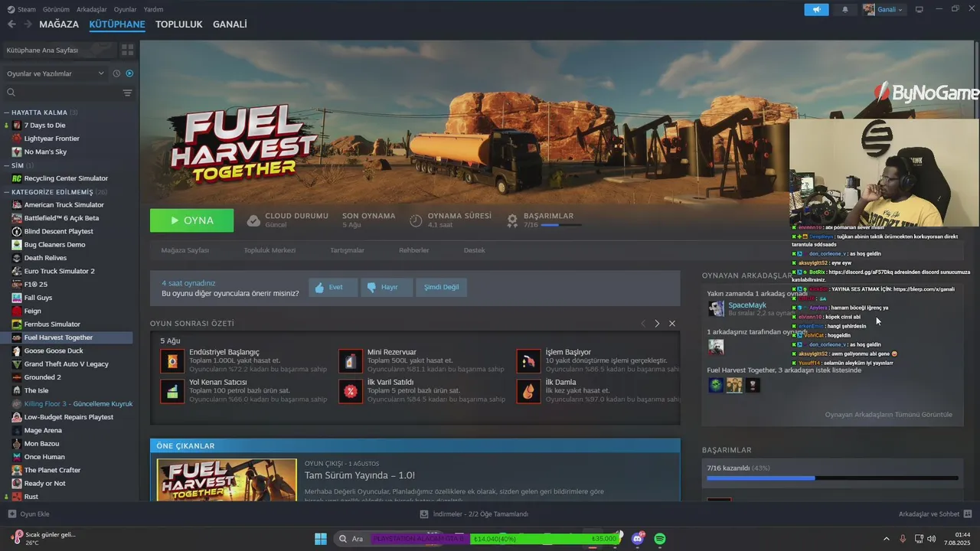Click the cloud status checkmark icon
The height and width of the screenshot is (551, 980).
[253, 220]
